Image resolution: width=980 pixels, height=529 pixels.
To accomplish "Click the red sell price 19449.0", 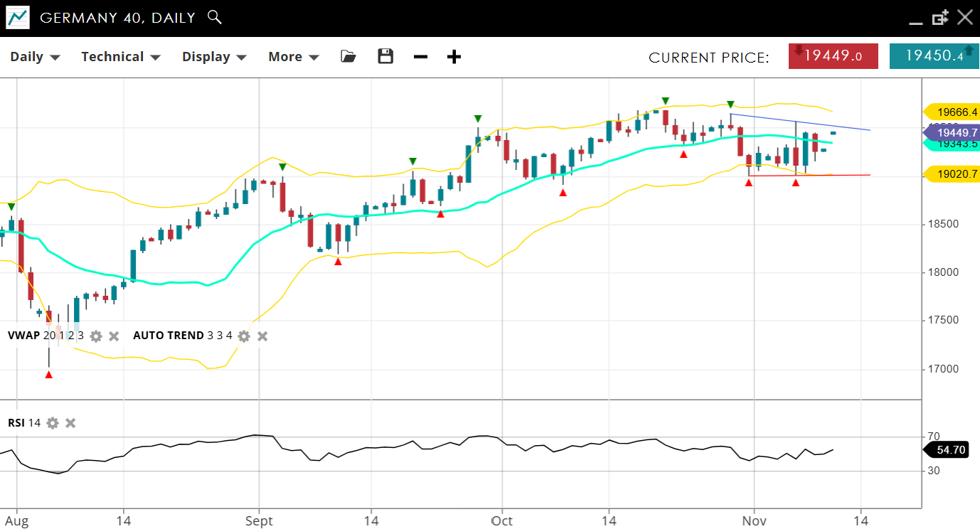I will point(833,56).
